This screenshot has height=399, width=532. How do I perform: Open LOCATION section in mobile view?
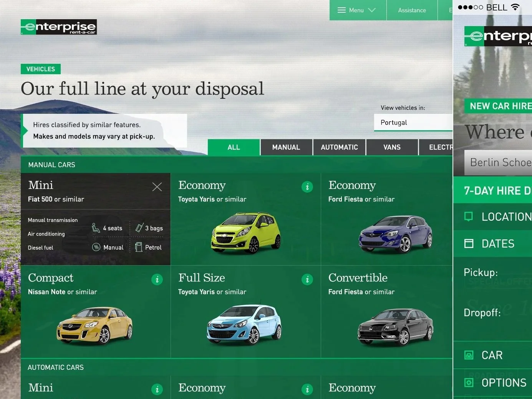click(x=493, y=217)
